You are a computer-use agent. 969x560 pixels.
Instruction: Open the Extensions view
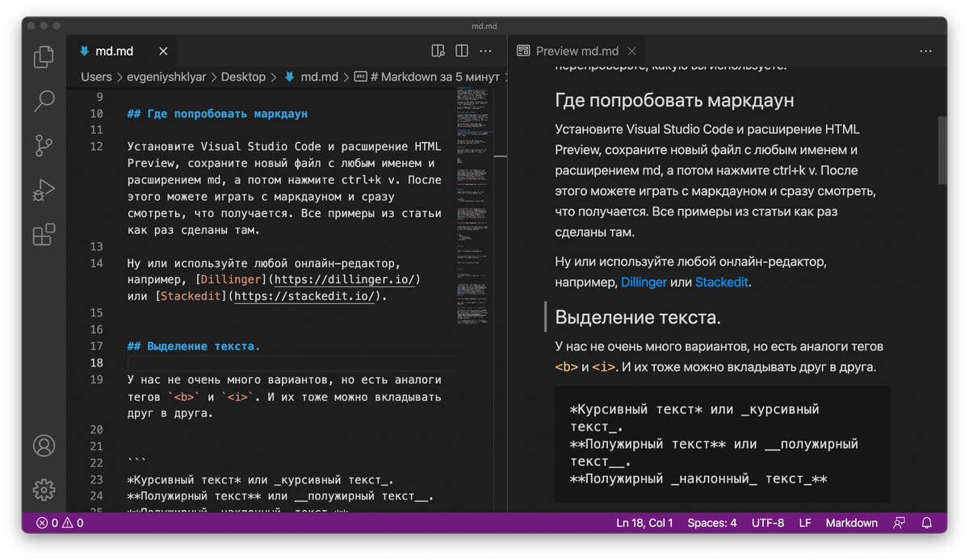coord(44,234)
